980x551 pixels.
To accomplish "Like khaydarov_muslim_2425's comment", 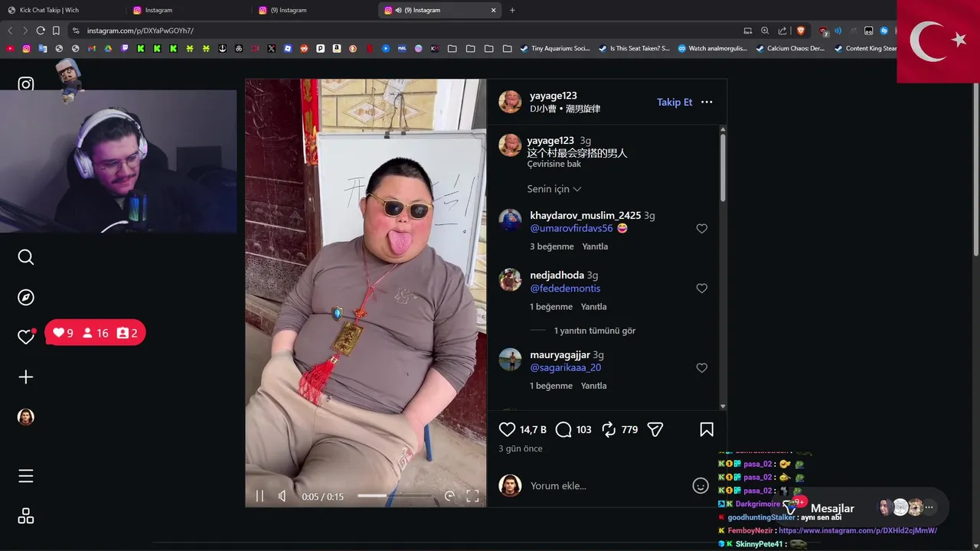I will pos(701,229).
